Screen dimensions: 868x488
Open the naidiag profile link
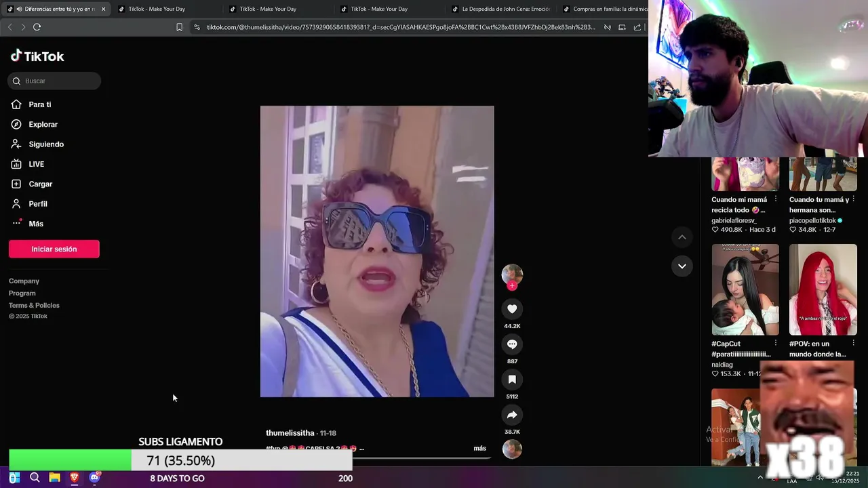click(x=722, y=365)
